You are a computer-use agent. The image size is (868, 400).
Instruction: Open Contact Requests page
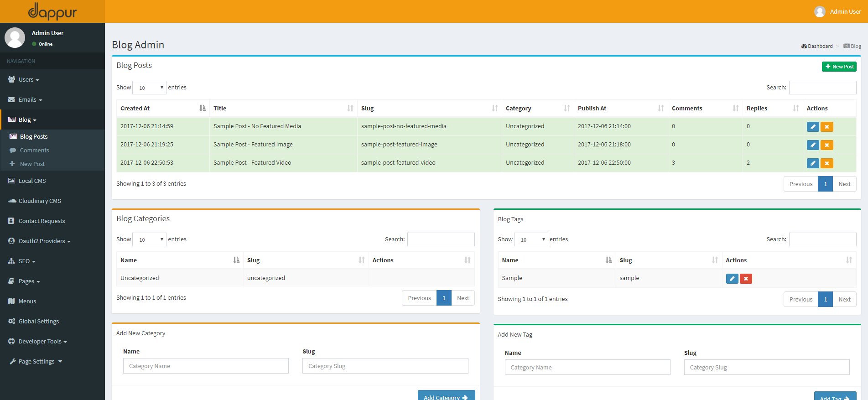click(x=42, y=221)
